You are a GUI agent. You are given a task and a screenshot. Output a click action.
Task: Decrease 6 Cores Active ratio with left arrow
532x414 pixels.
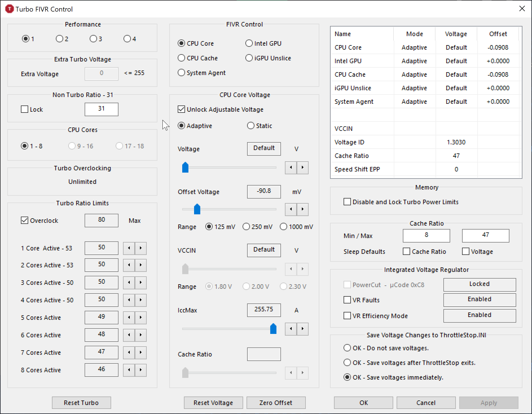tap(129, 335)
